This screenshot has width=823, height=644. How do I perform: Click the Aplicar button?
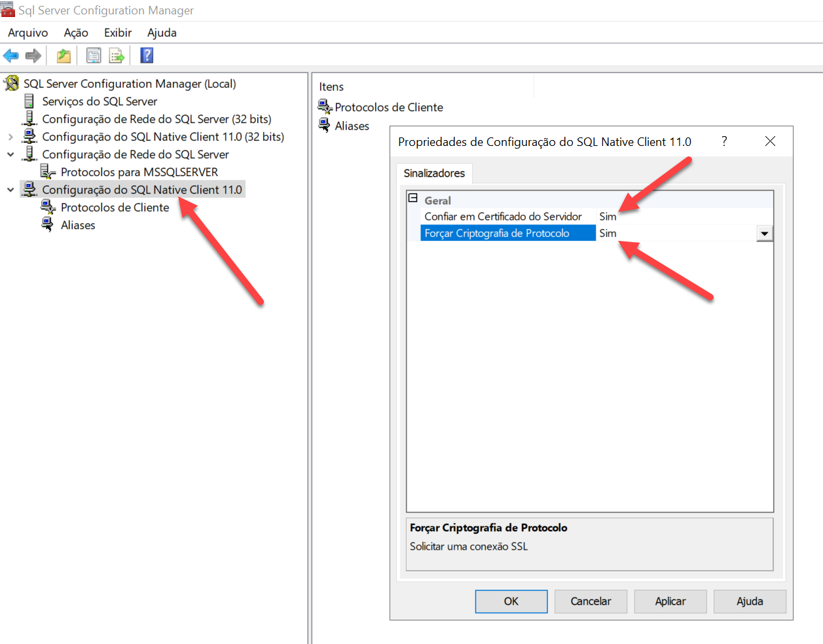coord(670,601)
